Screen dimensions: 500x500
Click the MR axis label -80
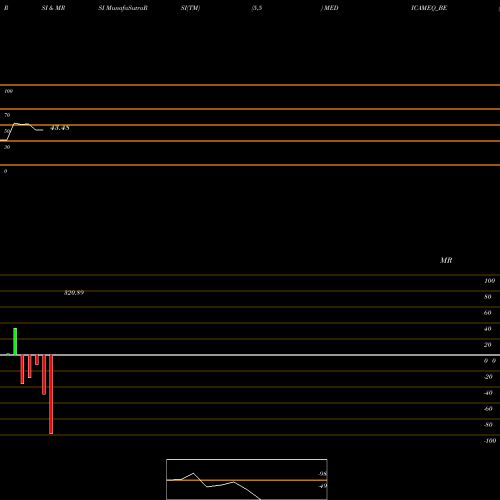488,425
